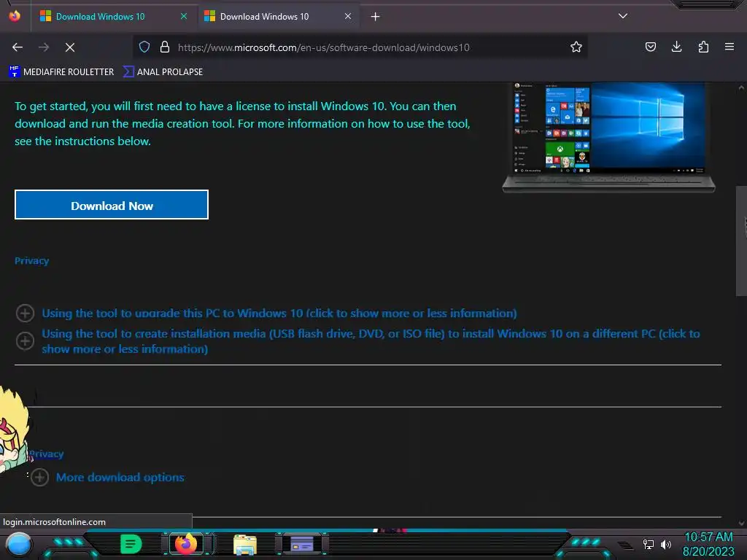The image size is (747, 560).
Task: Select the second Download Windows 10 tab
Action: click(277, 17)
